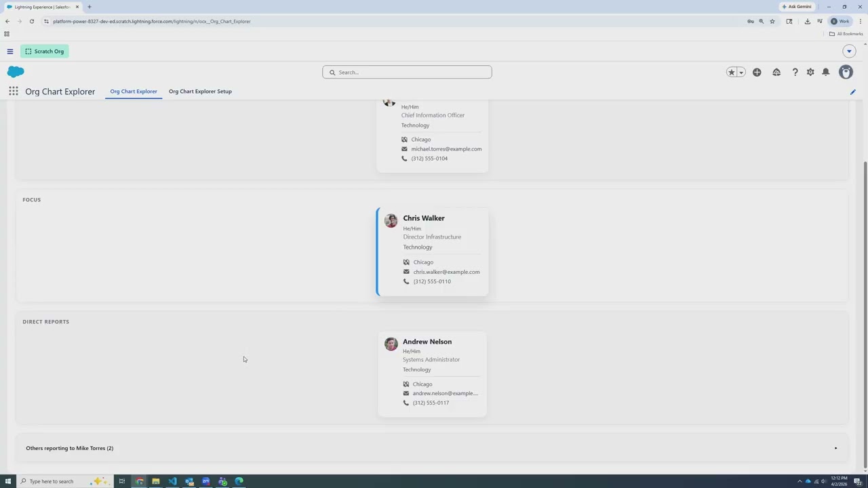Click the pencil edit navigation icon
The width and height of the screenshot is (868, 488).
(x=853, y=91)
